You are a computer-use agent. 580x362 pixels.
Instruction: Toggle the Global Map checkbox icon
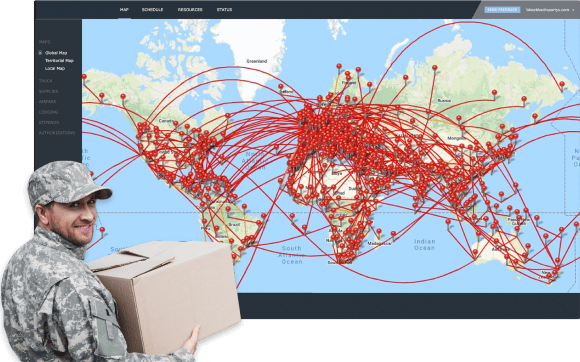pos(40,53)
